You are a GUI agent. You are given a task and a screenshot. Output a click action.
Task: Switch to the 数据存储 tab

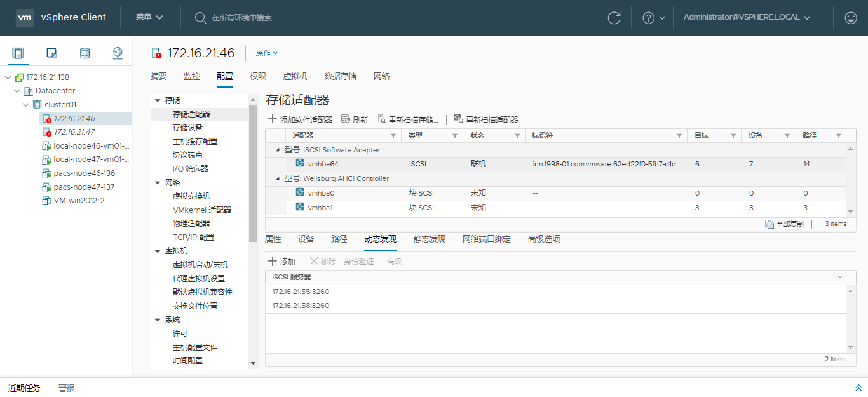pyautogui.click(x=340, y=77)
